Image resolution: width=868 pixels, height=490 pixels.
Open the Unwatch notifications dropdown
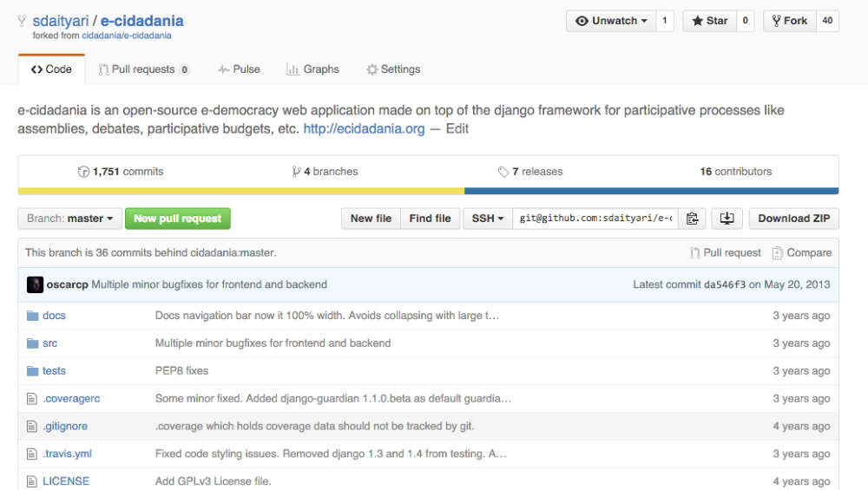611,21
